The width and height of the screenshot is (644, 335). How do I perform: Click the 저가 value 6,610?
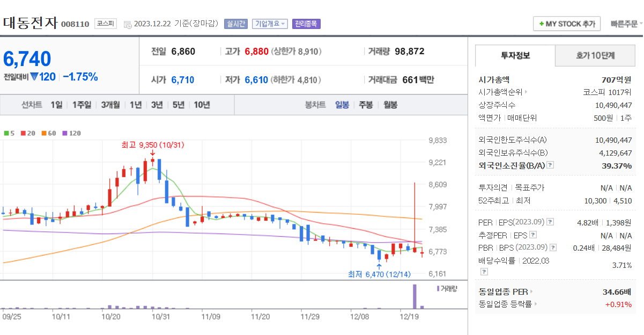click(x=256, y=80)
